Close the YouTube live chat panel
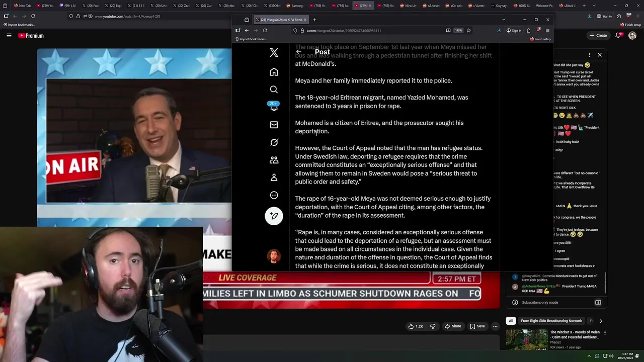 click(x=600, y=55)
